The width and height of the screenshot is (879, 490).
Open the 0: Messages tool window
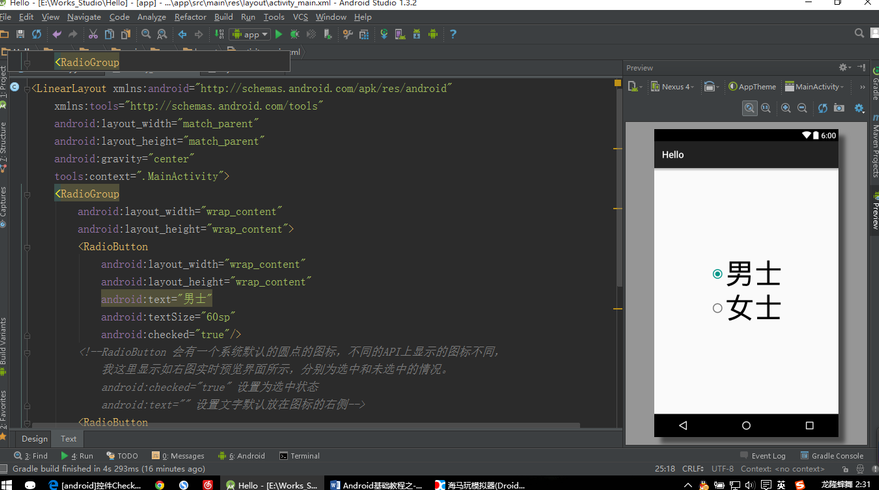pyautogui.click(x=178, y=456)
